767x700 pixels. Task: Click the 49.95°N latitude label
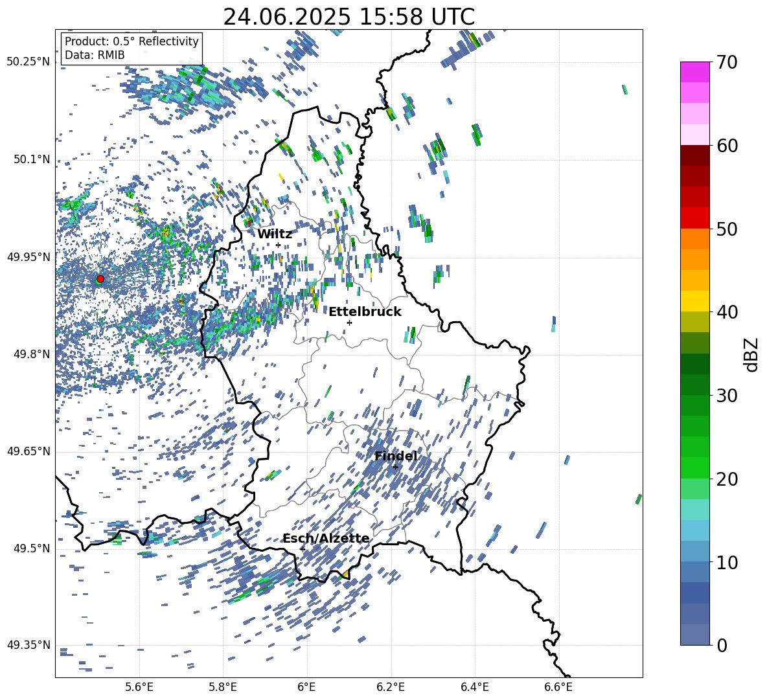pyautogui.click(x=28, y=256)
